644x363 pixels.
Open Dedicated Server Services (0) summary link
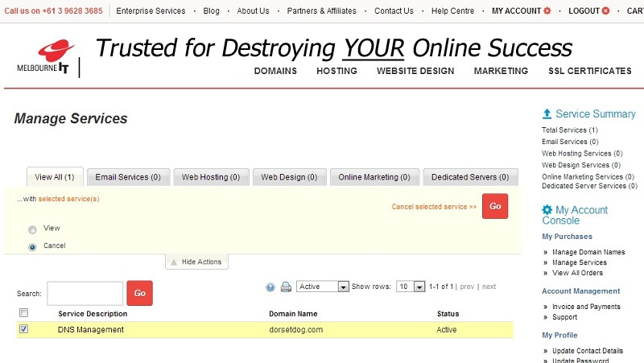589,186
